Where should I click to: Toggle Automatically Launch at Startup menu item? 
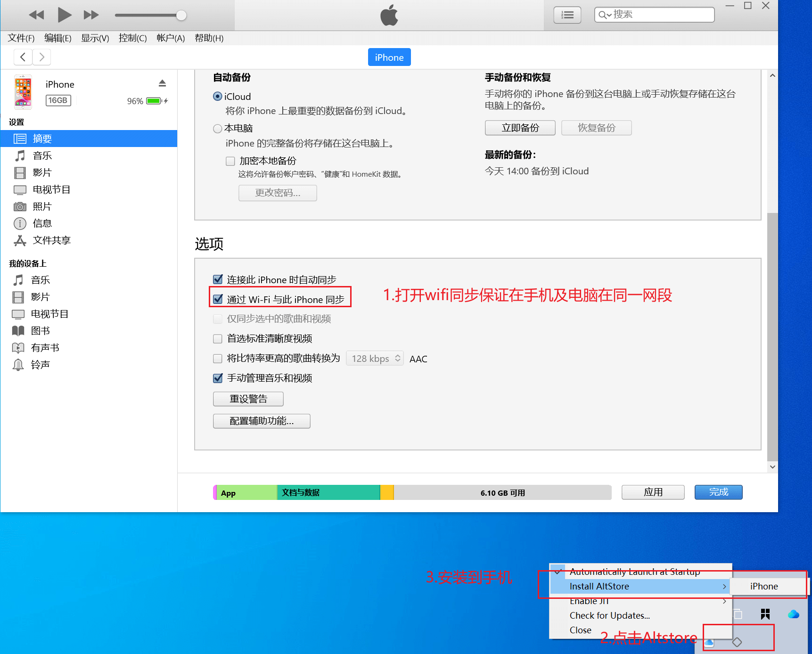pyautogui.click(x=640, y=572)
